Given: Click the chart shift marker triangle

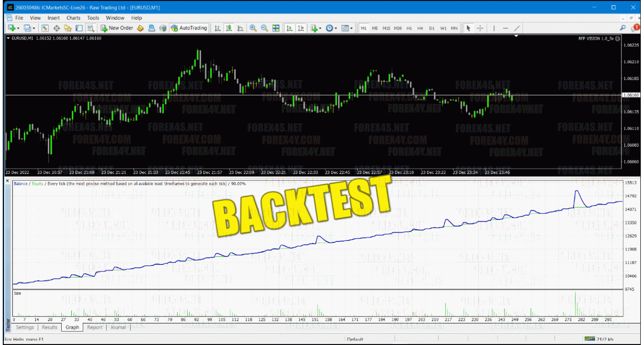Looking at the screenshot, I should point(516,36).
